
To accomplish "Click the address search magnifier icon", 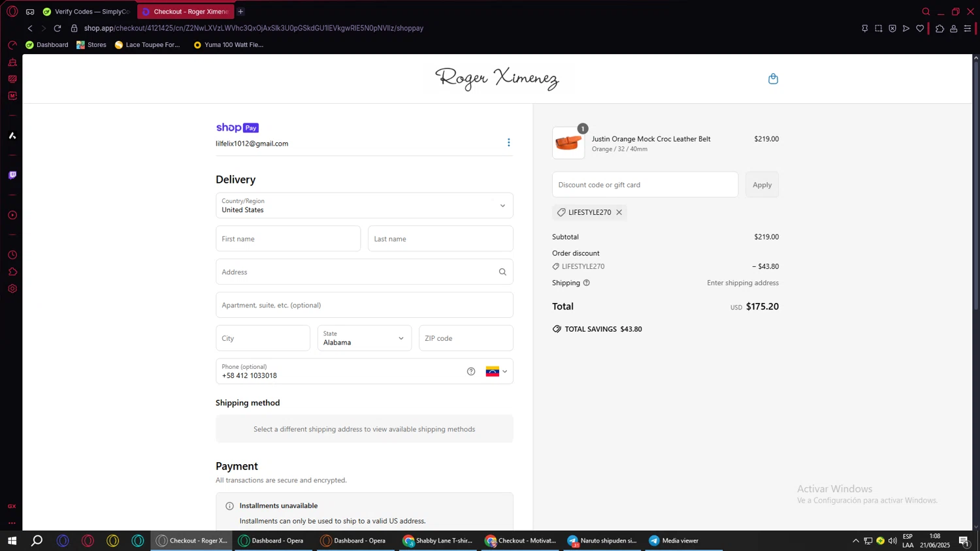I will point(502,272).
